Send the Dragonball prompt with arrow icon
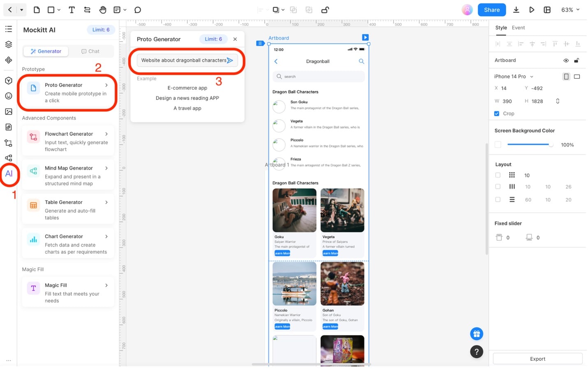This screenshot has height=369, width=588. click(230, 60)
